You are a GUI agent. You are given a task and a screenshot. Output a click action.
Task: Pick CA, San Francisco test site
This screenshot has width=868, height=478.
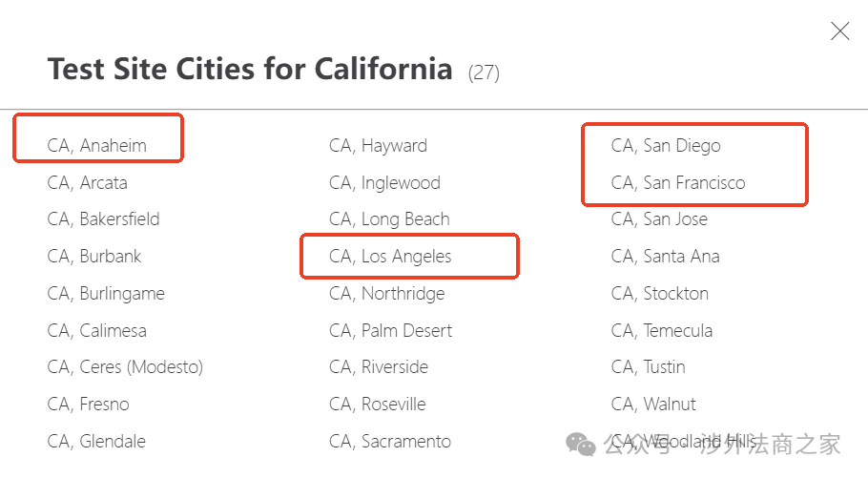(678, 183)
